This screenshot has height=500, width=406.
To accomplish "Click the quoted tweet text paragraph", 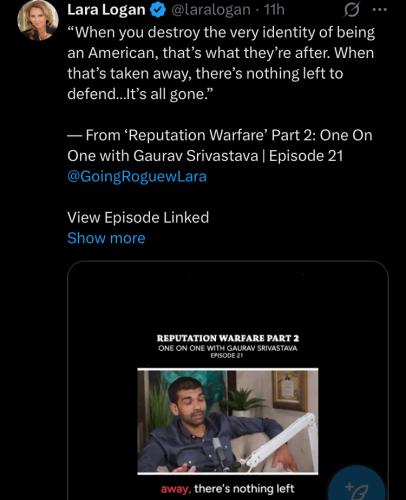I will [x=221, y=63].
